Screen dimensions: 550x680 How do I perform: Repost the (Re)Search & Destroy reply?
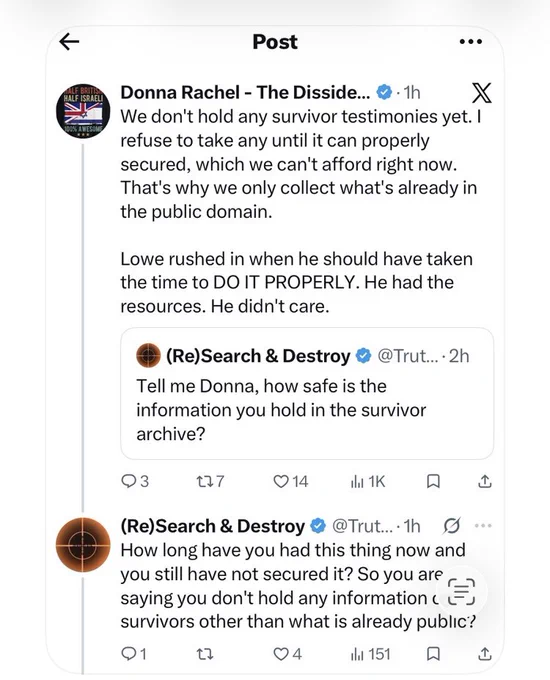[205, 654]
